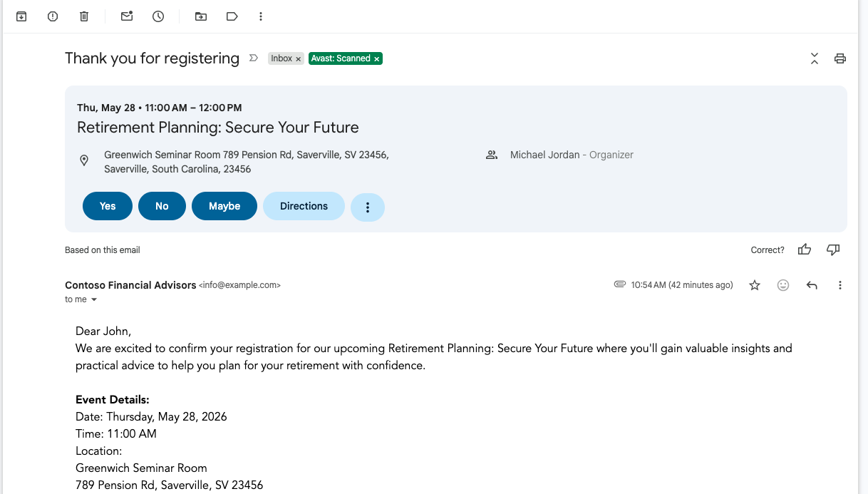Give thumbs down on the event summary
The height and width of the screenshot is (494, 868).
832,249
